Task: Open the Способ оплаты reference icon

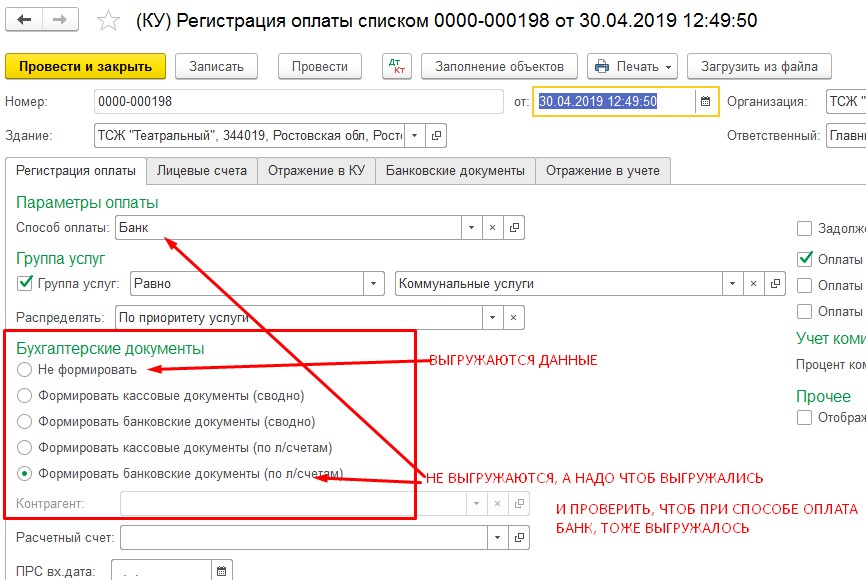Action: tap(514, 228)
